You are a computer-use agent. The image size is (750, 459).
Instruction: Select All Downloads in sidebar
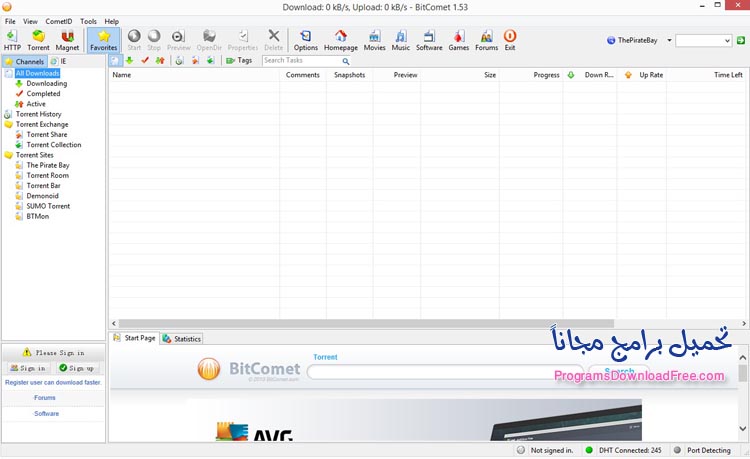[37, 73]
